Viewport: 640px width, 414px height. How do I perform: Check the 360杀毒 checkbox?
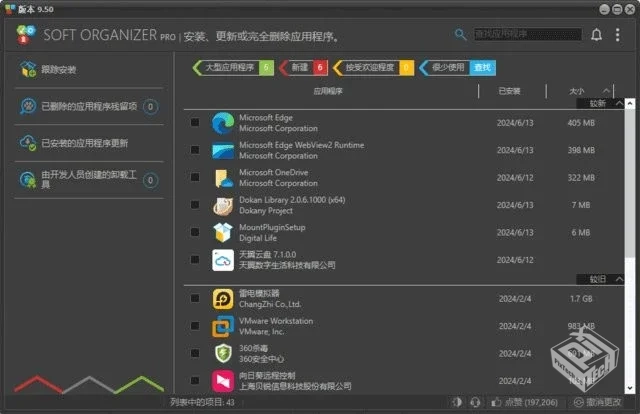pos(195,353)
